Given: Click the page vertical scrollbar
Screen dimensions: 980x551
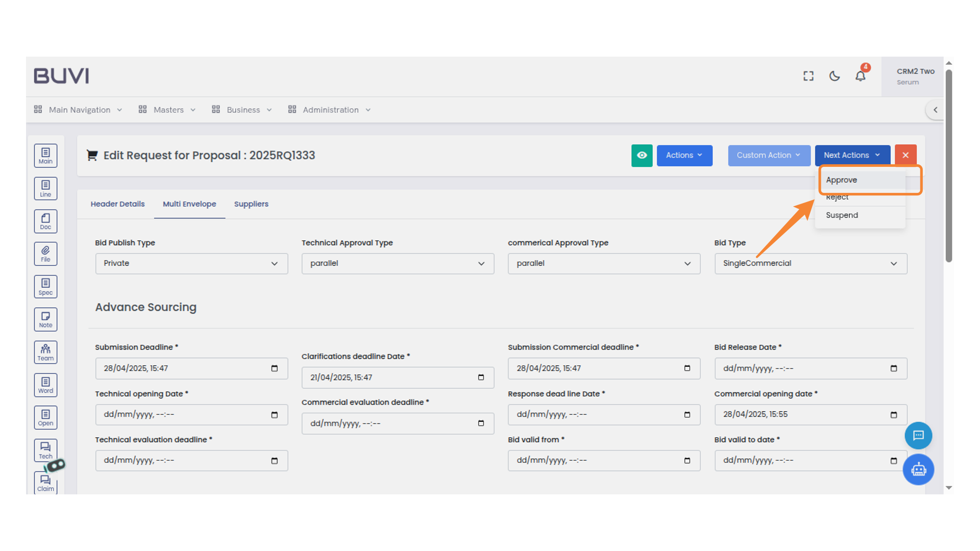Looking at the screenshot, I should click(x=948, y=166).
